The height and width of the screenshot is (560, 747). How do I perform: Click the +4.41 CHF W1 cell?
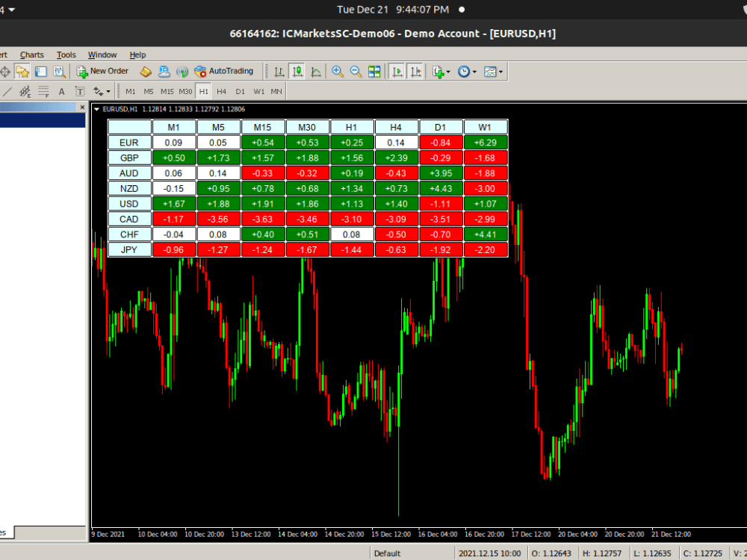pos(486,234)
